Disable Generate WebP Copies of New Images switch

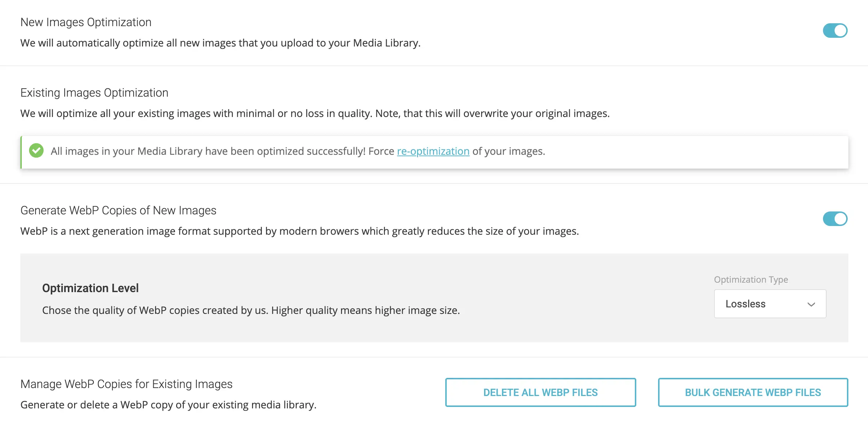point(835,219)
